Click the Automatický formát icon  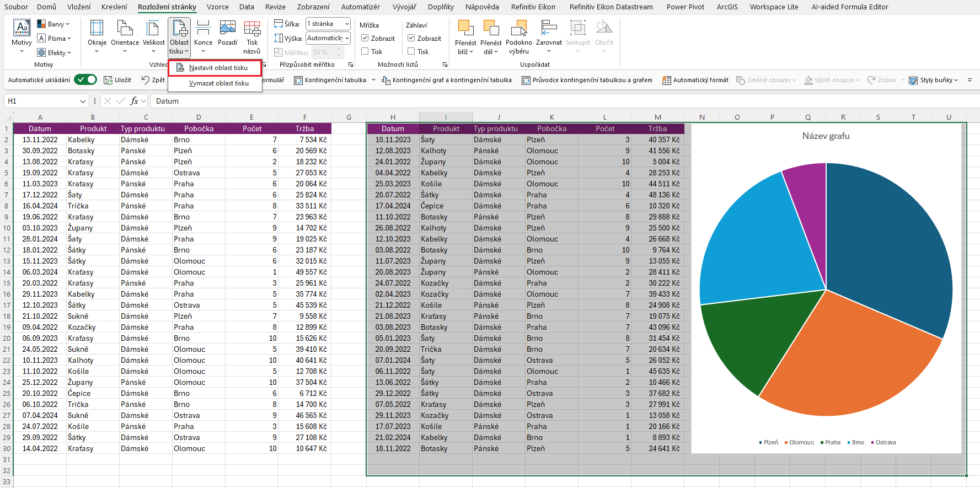click(x=667, y=80)
